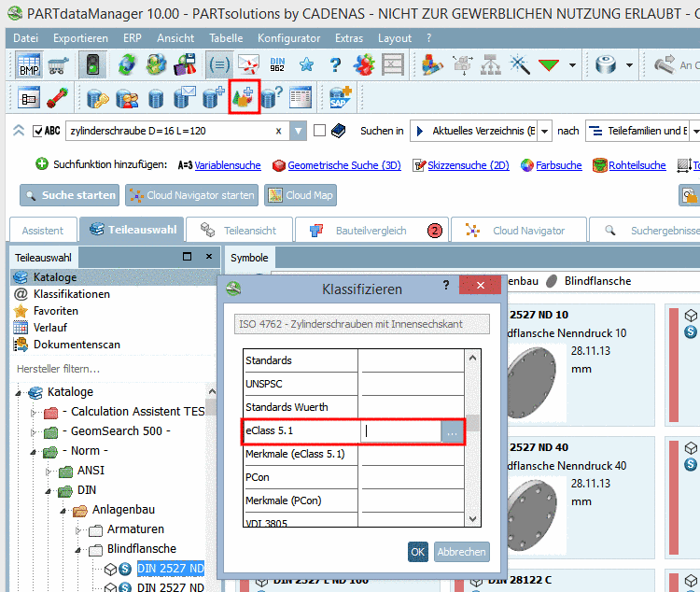Confirm dialog with the OK button
The height and width of the screenshot is (592, 700).
tap(418, 552)
